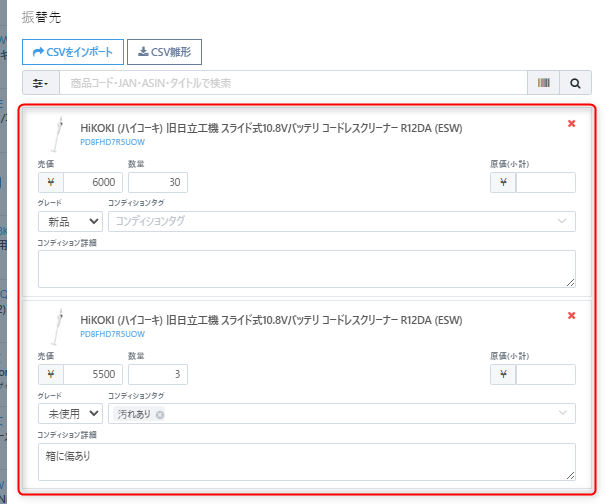Open the グレード dropdown showing 新品
605x504 pixels.
(70, 222)
